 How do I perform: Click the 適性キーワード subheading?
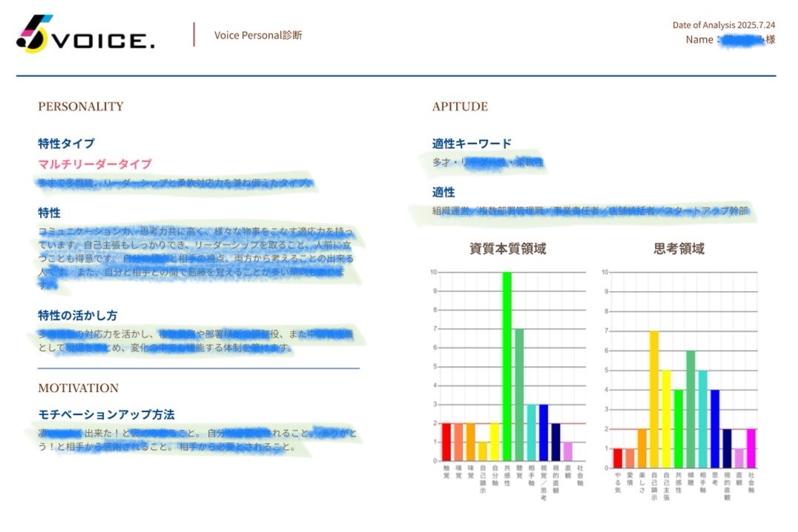click(x=472, y=143)
